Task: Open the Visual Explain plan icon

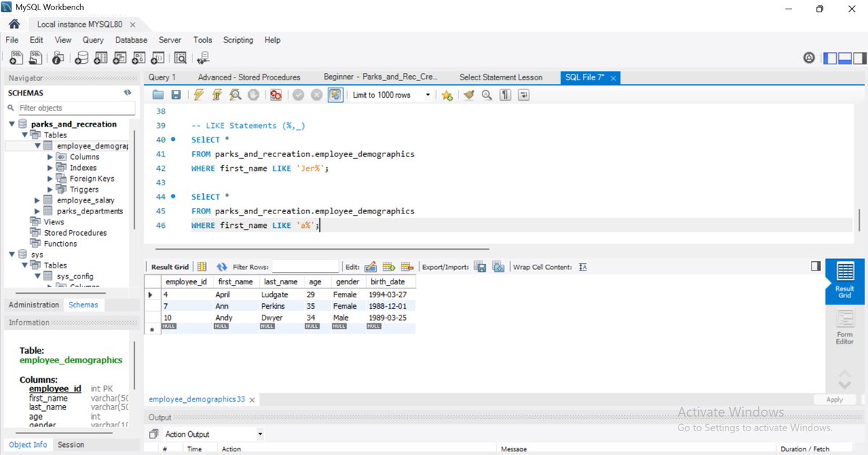Action: pyautogui.click(x=235, y=95)
